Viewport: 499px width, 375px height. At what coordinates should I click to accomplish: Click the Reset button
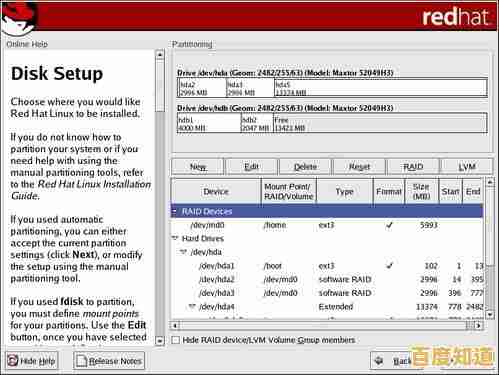click(x=359, y=167)
